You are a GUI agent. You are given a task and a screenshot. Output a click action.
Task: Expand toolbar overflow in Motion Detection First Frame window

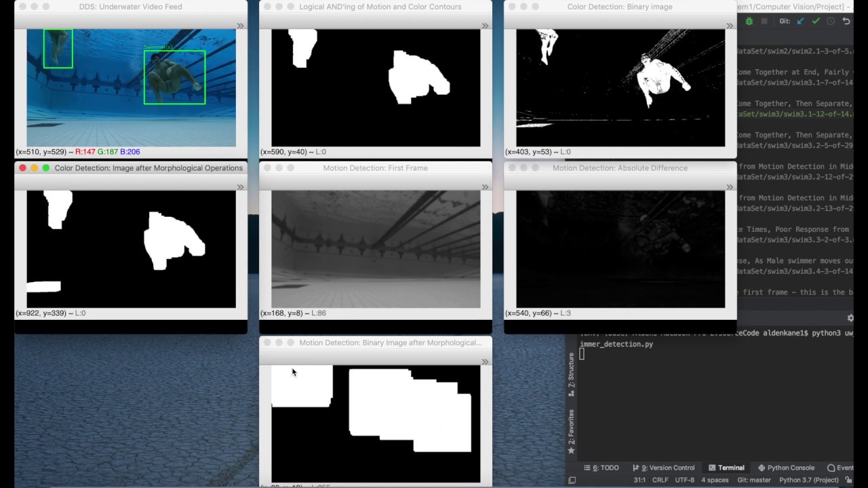tap(485, 187)
